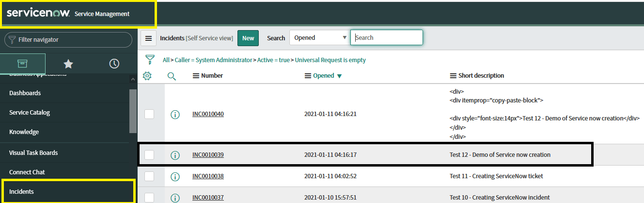Toggle the Opened column sort arrow
This screenshot has height=203, width=644.
pyautogui.click(x=339, y=76)
